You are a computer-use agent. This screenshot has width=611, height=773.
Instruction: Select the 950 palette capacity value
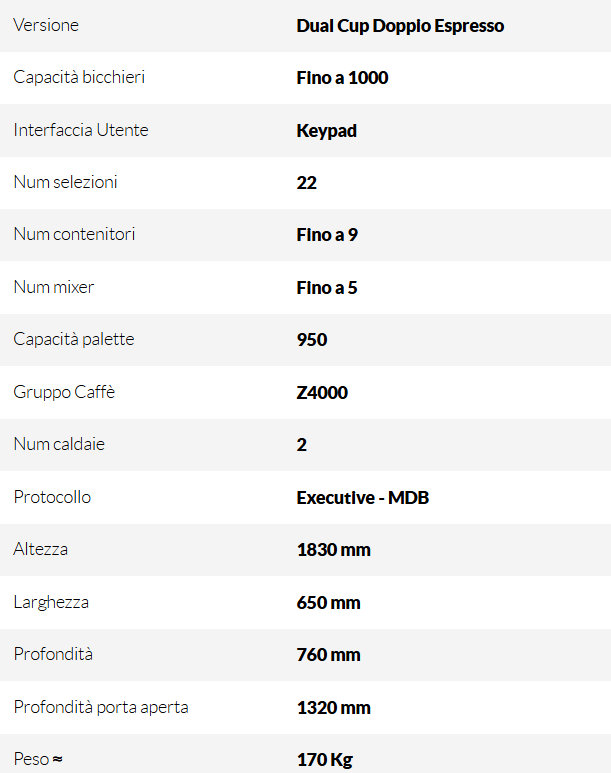pyautogui.click(x=312, y=340)
